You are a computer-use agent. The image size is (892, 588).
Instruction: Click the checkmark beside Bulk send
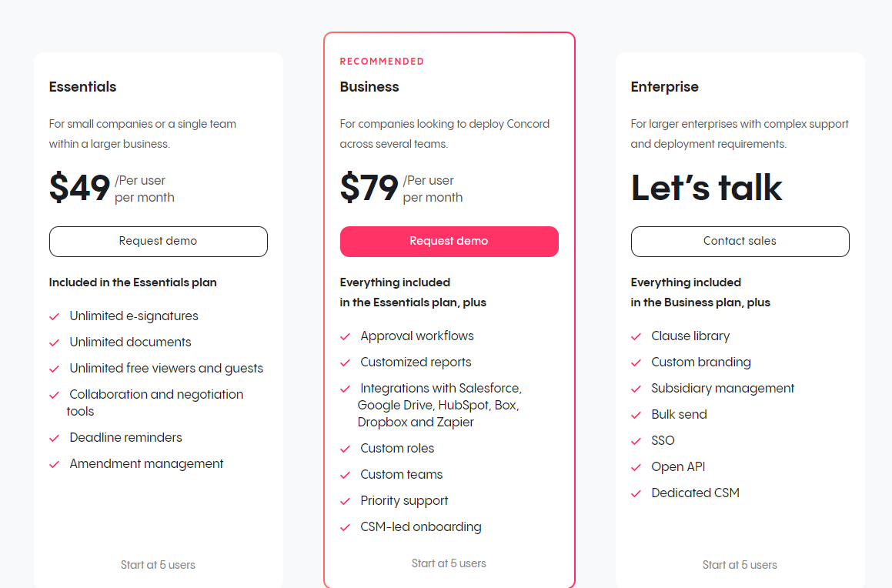click(636, 414)
